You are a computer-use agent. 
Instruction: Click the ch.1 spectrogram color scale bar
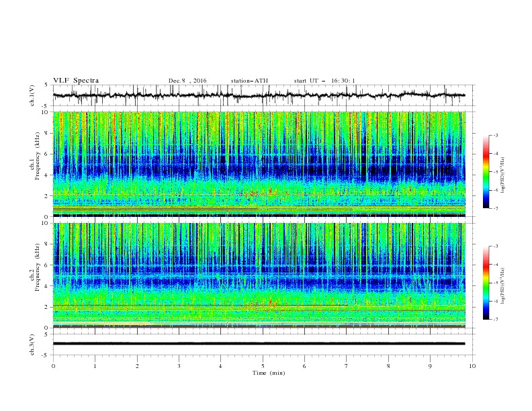486,171
